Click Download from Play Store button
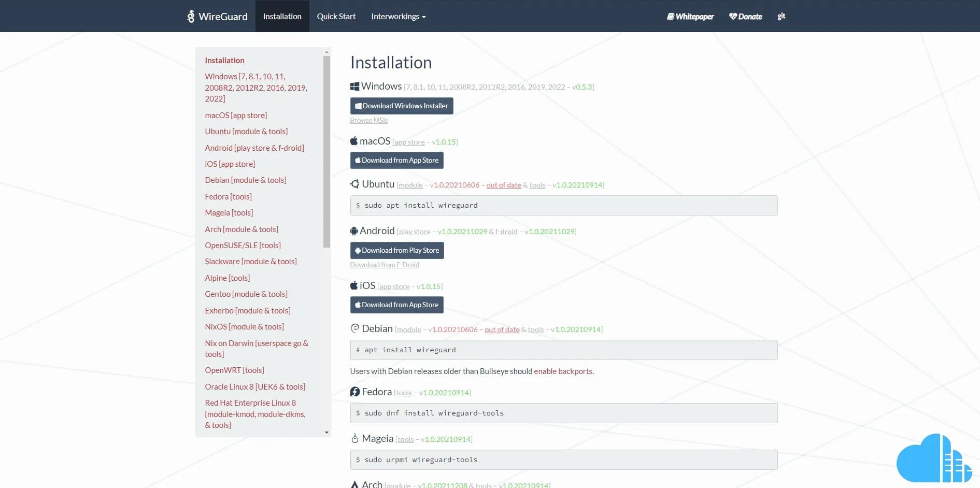The image size is (980, 488). point(397,250)
